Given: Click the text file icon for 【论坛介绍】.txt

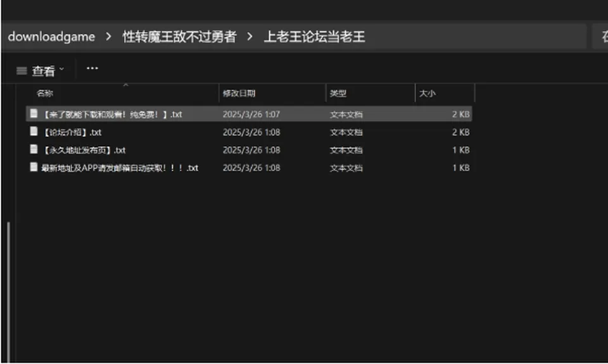Looking at the screenshot, I should pyautogui.click(x=34, y=132).
